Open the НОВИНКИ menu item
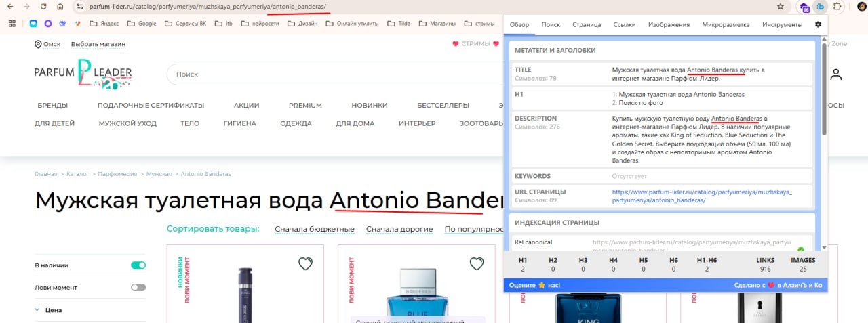Screen dimensions: 868x323 coord(370,105)
